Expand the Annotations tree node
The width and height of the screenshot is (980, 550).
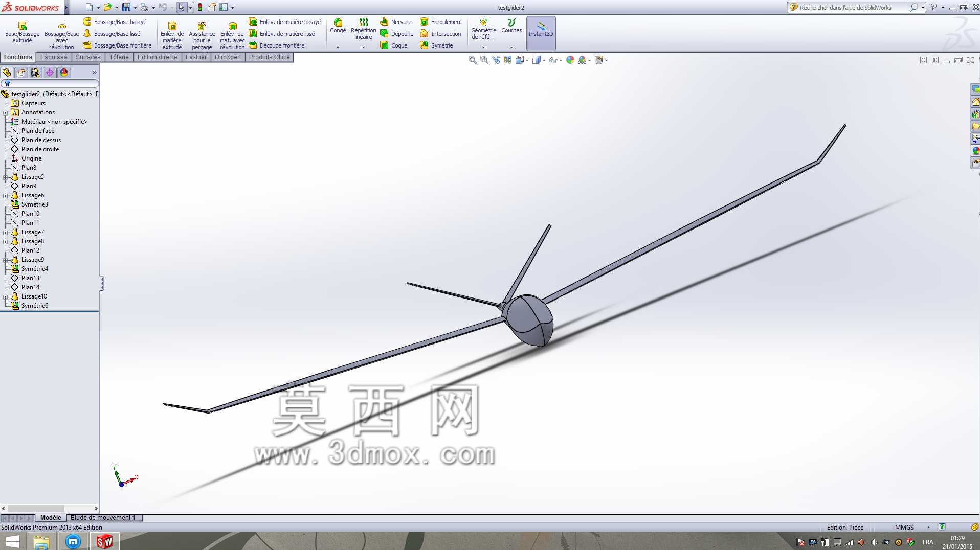(5, 112)
